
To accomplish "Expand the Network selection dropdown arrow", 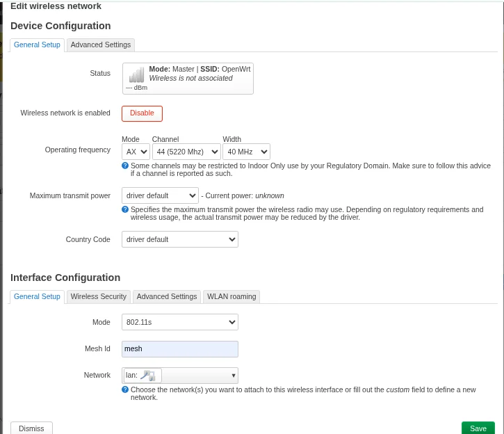I will pos(234,376).
